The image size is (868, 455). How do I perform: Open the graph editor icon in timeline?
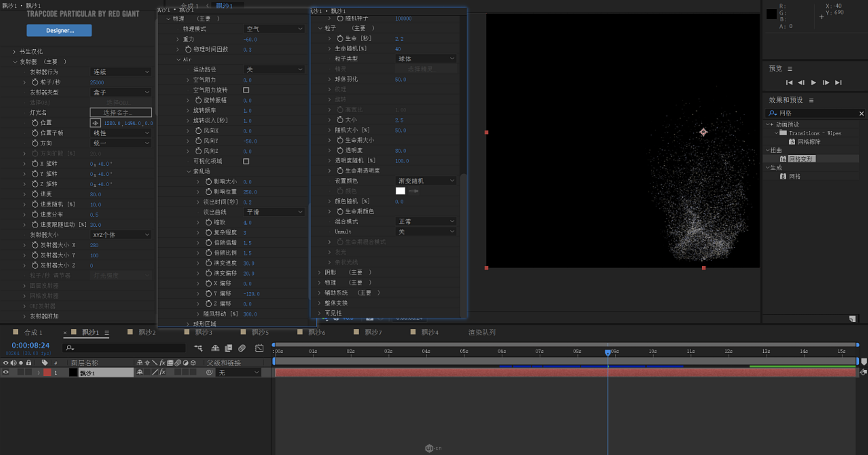tap(259, 348)
